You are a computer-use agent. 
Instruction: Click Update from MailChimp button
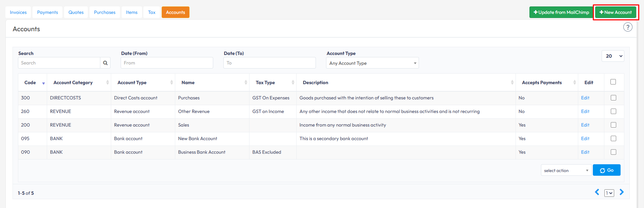pyautogui.click(x=561, y=12)
